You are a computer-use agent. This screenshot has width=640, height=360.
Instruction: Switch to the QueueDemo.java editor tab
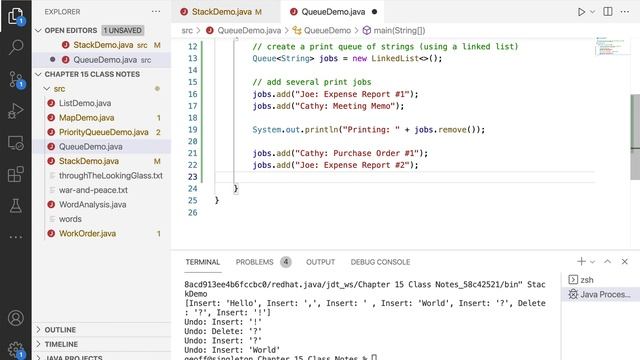pos(333,12)
